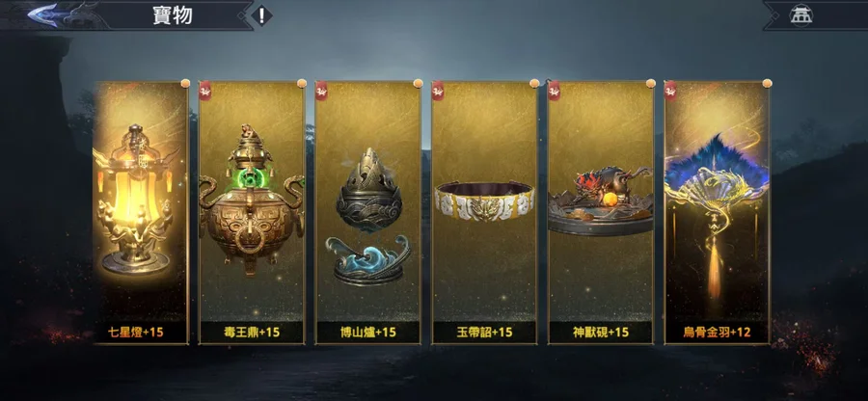Select the 毒王鼎 cauldron artwork
This screenshot has height=401, width=868.
tap(252, 200)
